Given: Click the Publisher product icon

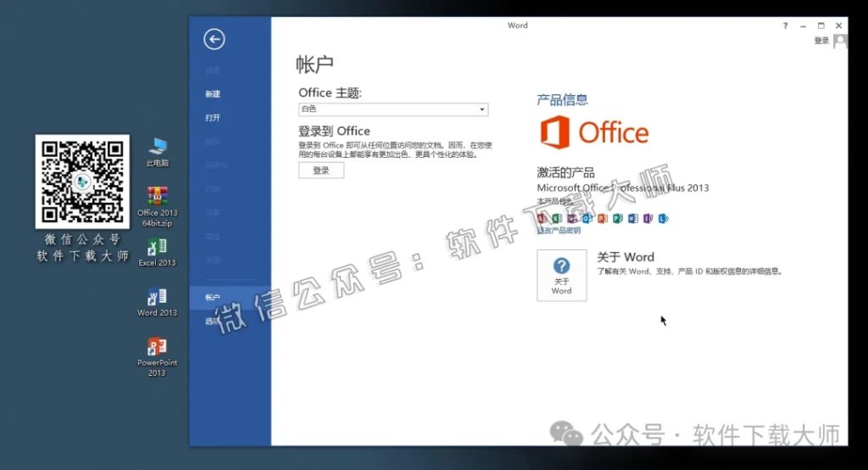Looking at the screenshot, I should tap(618, 218).
